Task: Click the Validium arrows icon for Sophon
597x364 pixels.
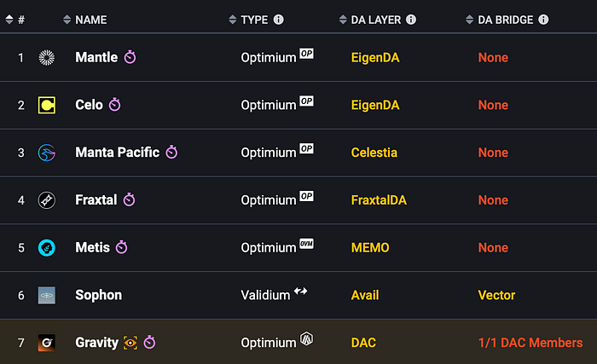Action: click(x=300, y=292)
